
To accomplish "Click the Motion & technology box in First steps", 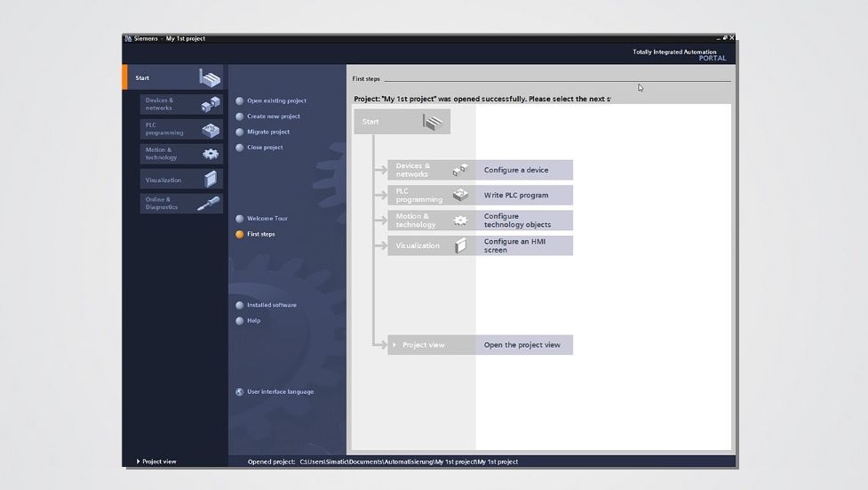I will (432, 221).
